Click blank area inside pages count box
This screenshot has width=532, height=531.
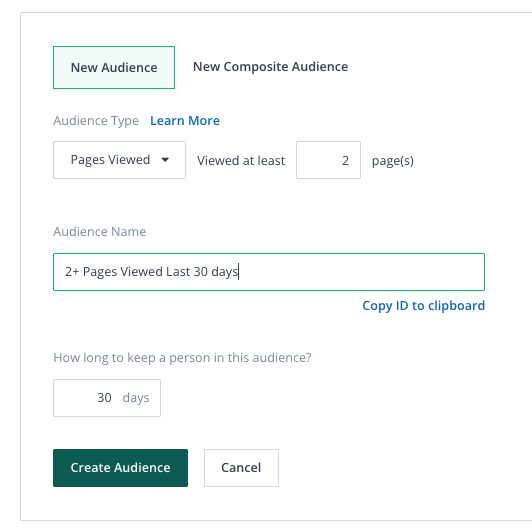[317, 160]
